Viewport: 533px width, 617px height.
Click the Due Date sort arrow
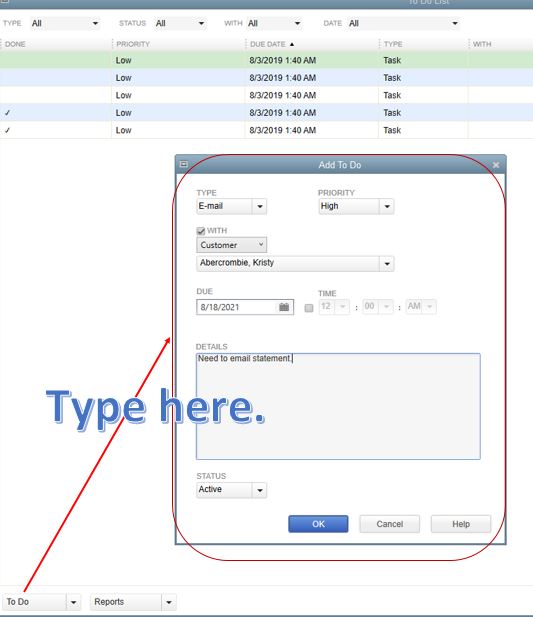[292, 44]
